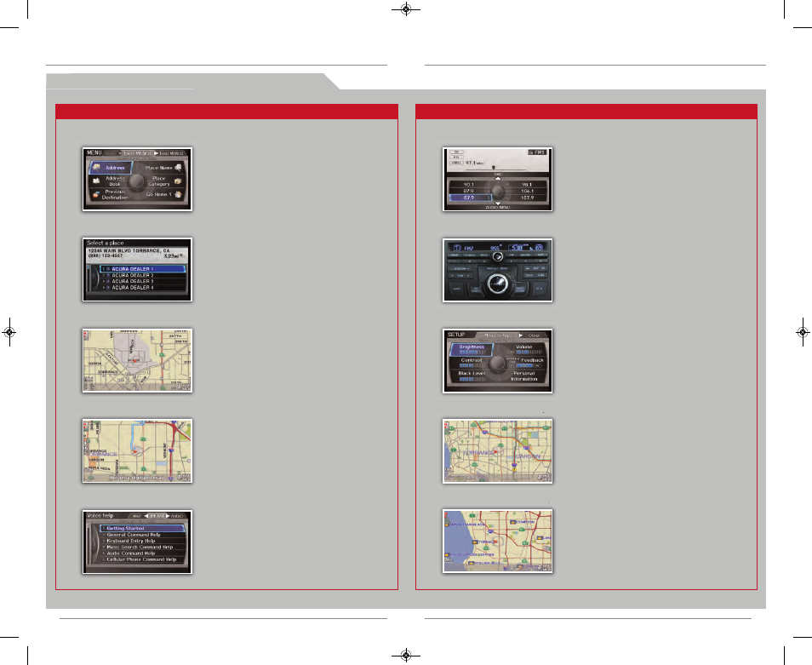Screen dimensions: 812x665
Task: Open the coastal regional map thumbnail
Action: (x=498, y=542)
